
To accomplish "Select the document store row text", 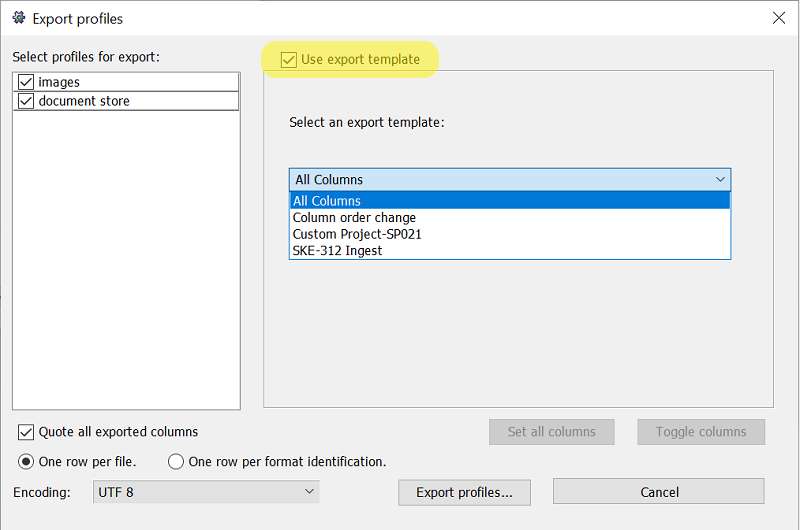I will pos(84,101).
